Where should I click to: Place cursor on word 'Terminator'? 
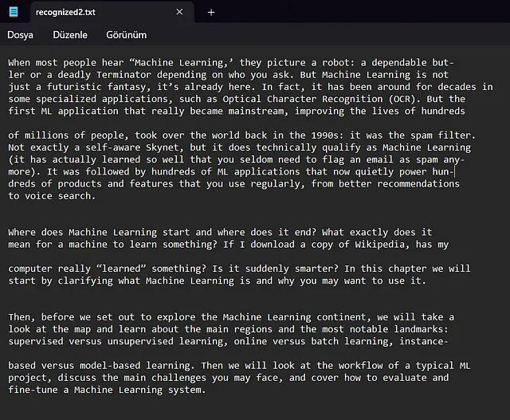pyautogui.click(x=124, y=75)
